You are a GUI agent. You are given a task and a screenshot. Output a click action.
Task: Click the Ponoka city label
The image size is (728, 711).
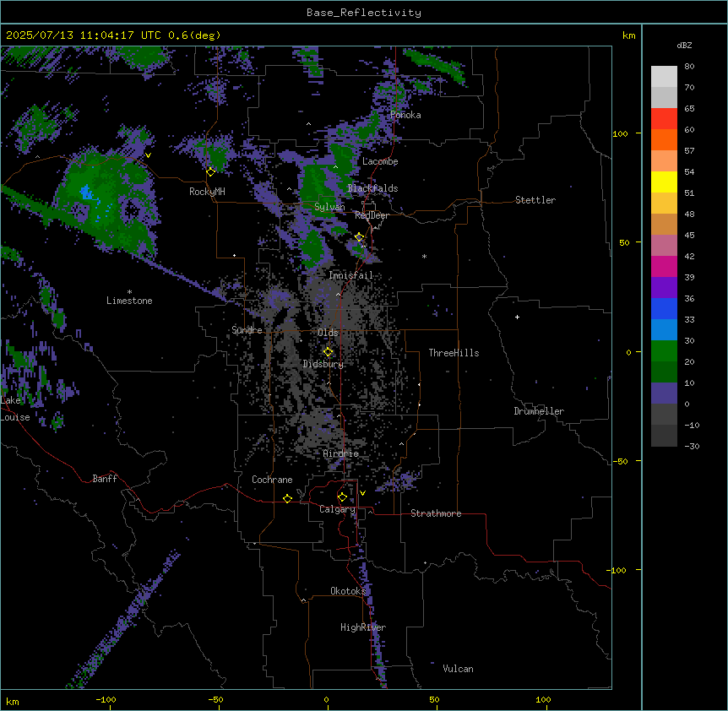point(405,115)
